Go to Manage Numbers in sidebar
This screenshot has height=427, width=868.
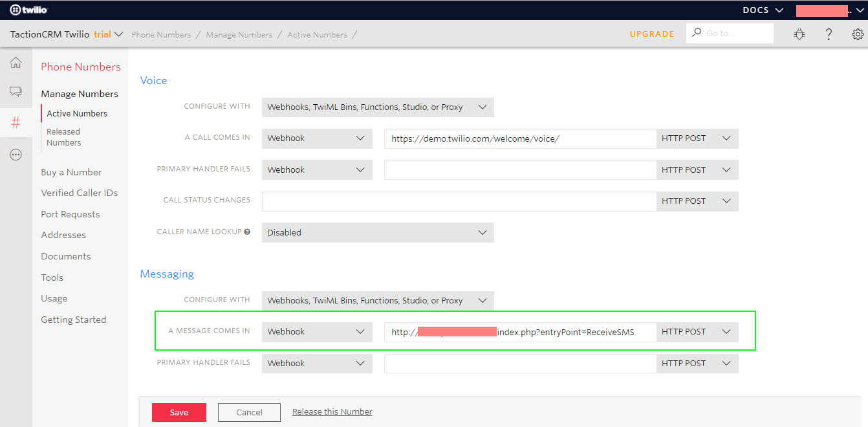click(80, 94)
